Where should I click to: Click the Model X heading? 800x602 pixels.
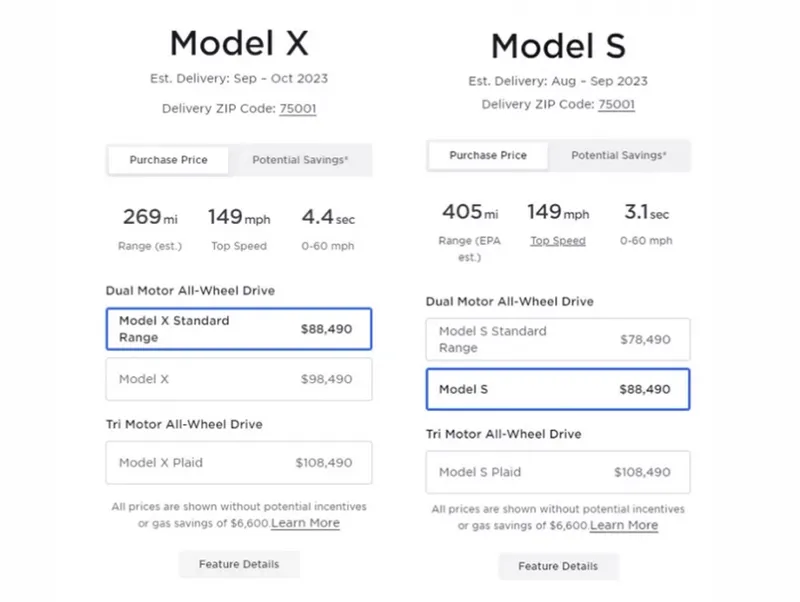(239, 43)
